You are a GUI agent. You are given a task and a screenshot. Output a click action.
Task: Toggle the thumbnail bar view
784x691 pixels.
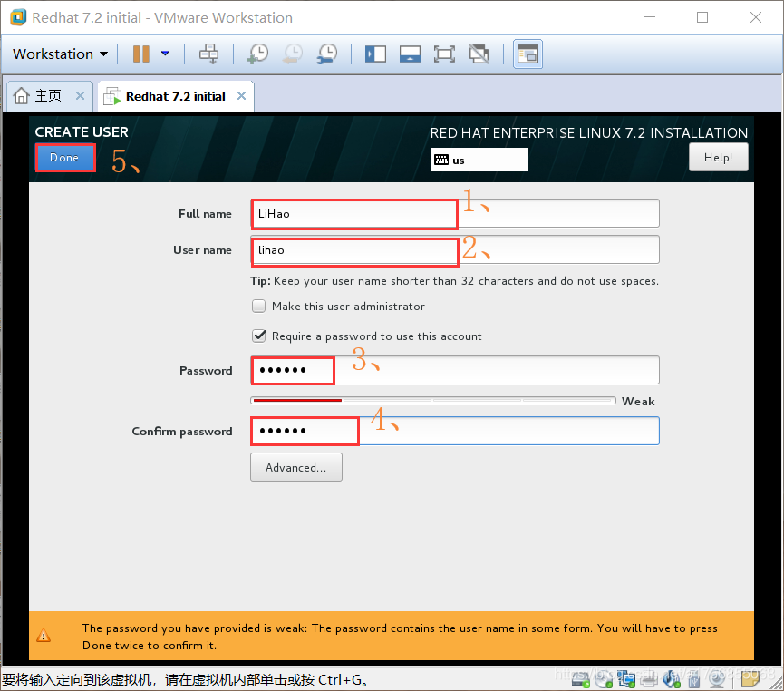pos(410,54)
